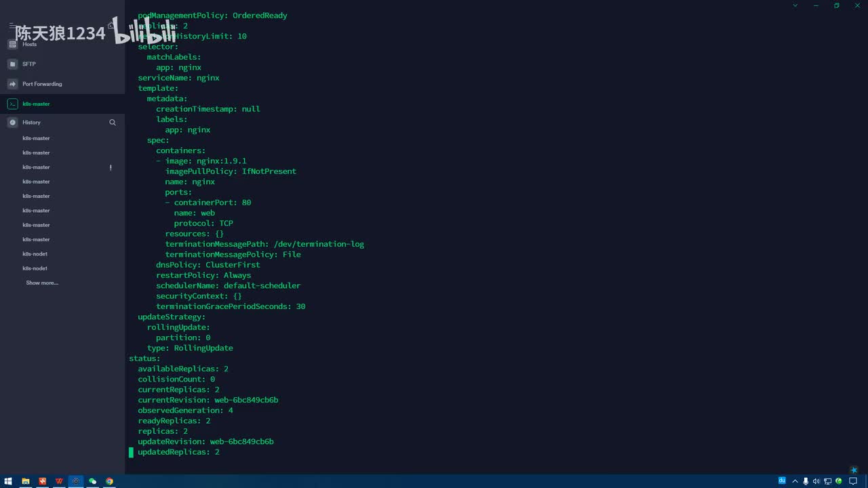Image resolution: width=868 pixels, height=488 pixels.
Task: Open the Port Forwarding section
Action: click(62, 84)
